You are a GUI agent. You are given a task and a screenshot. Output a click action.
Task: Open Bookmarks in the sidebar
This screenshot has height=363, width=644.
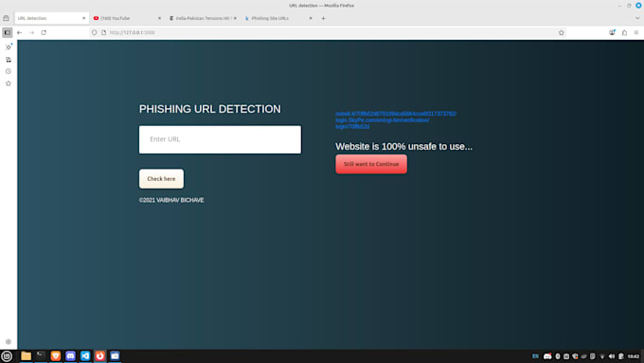point(9,83)
